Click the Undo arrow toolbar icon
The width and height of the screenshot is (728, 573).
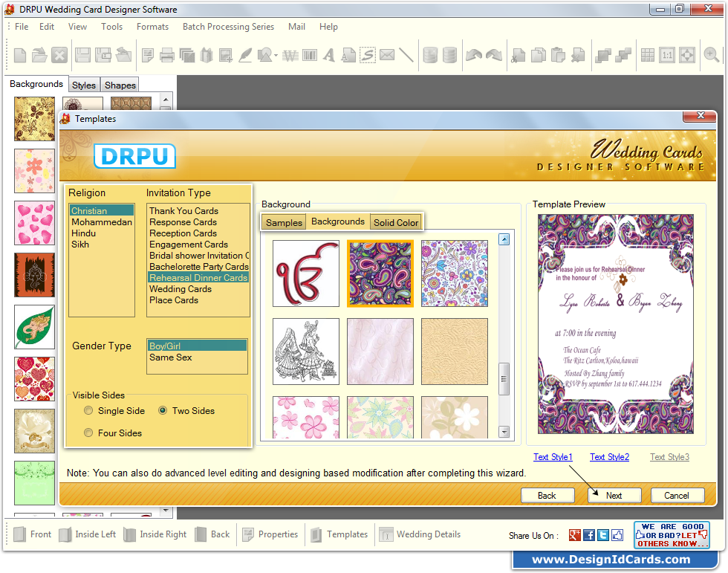(474, 55)
